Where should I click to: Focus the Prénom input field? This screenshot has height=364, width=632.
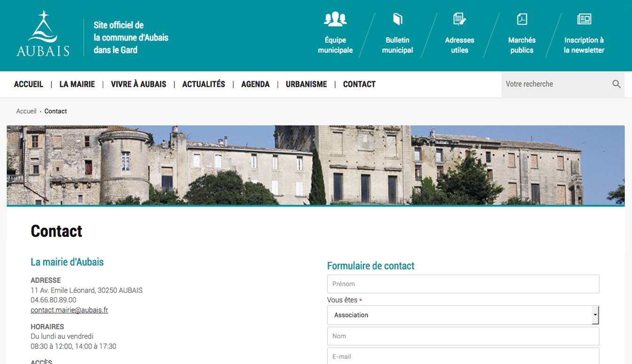tap(463, 284)
